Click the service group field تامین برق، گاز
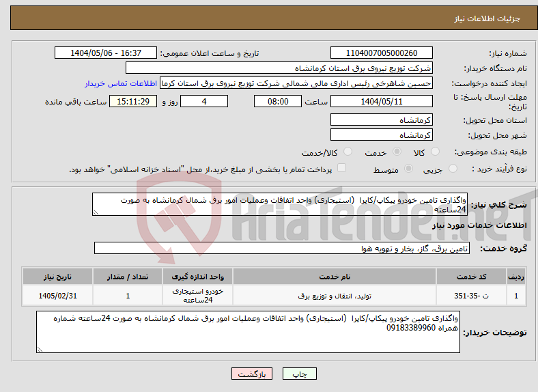The width and height of the screenshot is (538, 392). tap(282, 248)
